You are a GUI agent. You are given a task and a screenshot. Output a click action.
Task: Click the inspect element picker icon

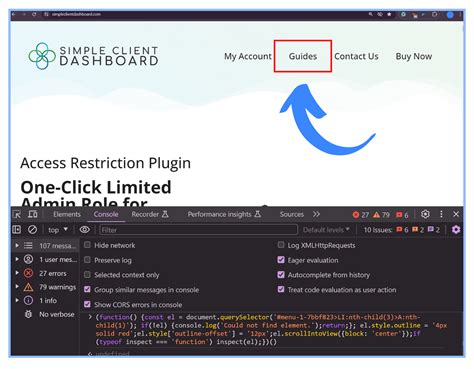(17, 214)
